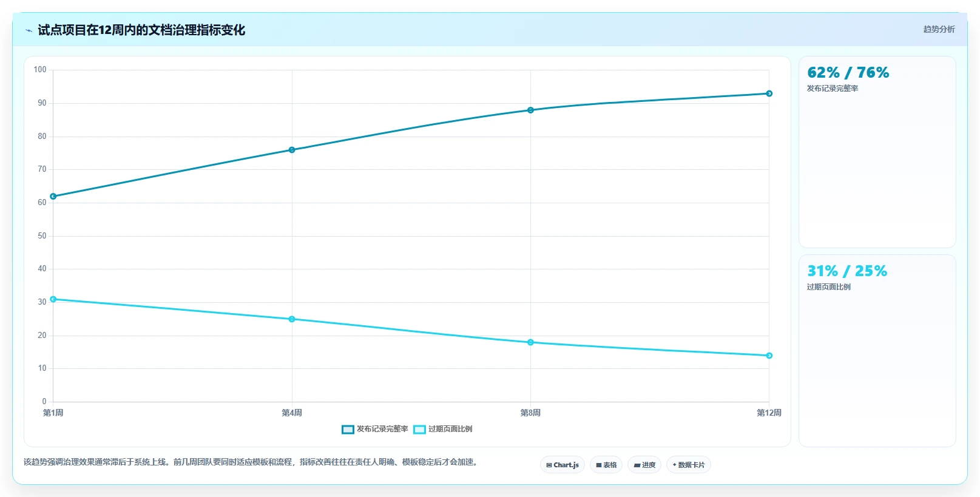Select 过期页面比例 data point at 第4周
The image size is (980, 497).
tap(292, 319)
